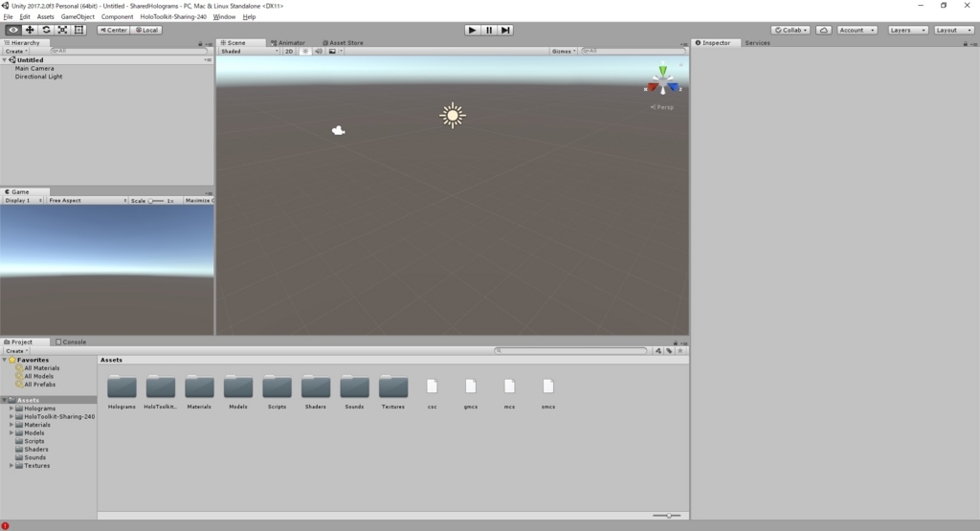The image size is (980, 531).
Task: Search assets by label icon
Action: [x=669, y=350]
